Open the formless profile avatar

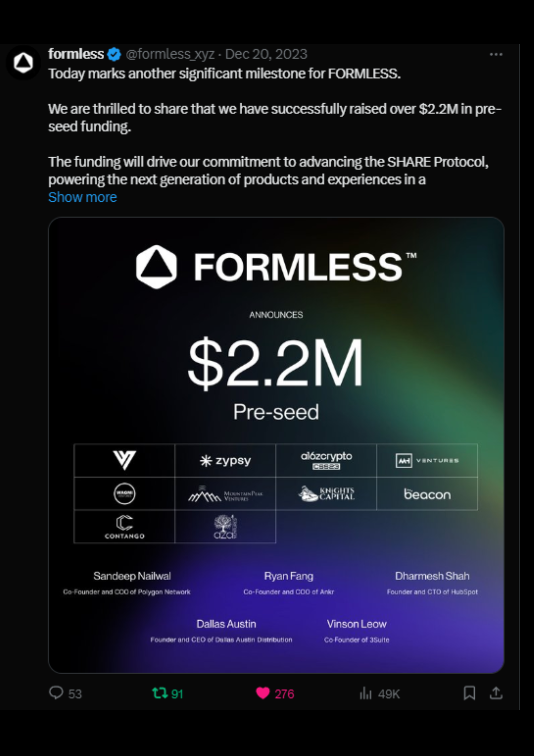pyautogui.click(x=23, y=63)
